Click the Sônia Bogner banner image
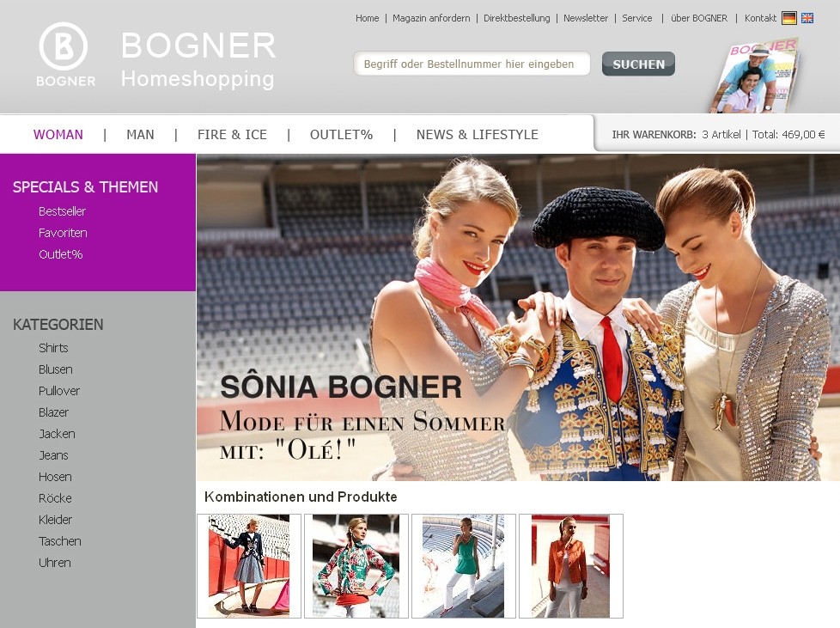The height and width of the screenshot is (628, 840). 518,317
